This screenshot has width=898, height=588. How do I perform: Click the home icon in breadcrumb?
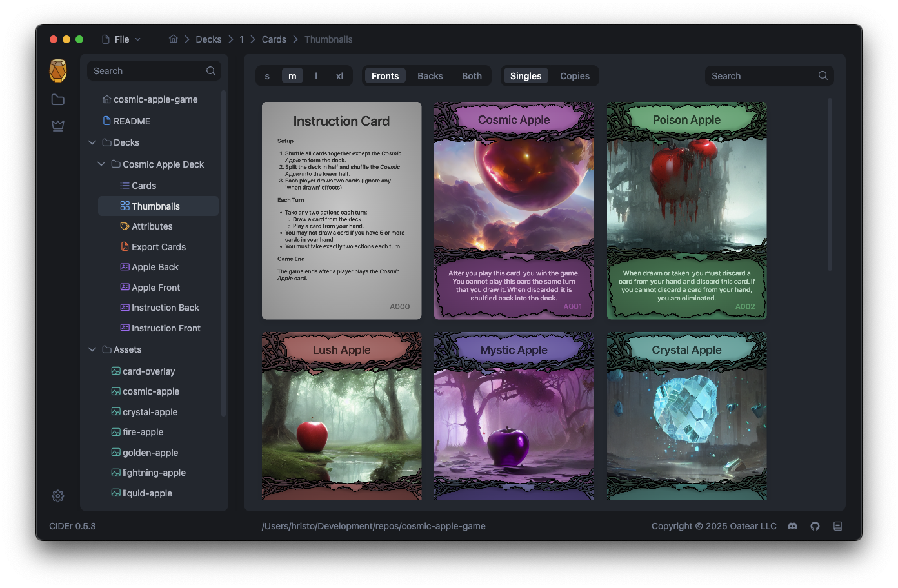[x=174, y=39]
